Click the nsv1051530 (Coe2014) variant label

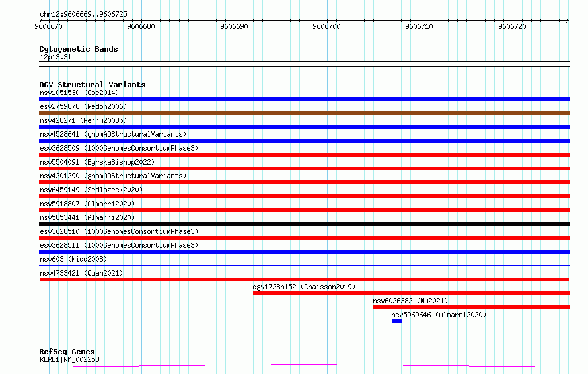pyautogui.click(x=79, y=93)
